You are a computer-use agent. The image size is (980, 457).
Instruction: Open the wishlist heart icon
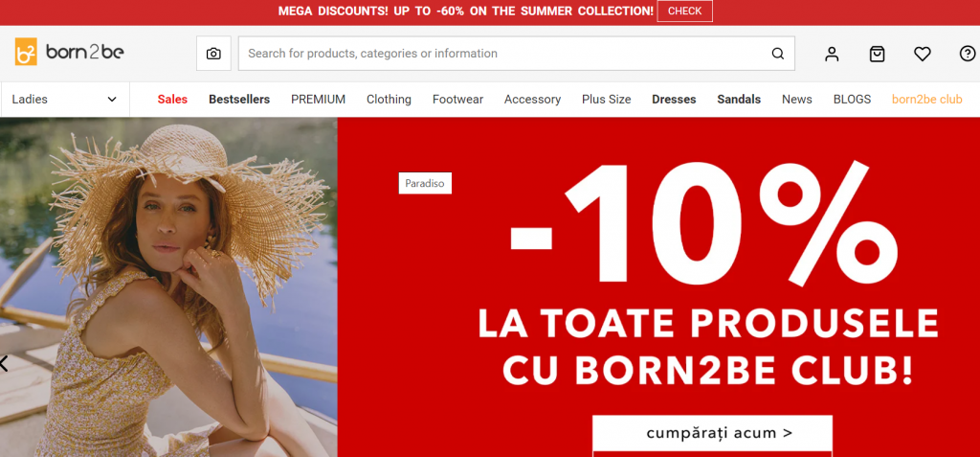pos(922,54)
